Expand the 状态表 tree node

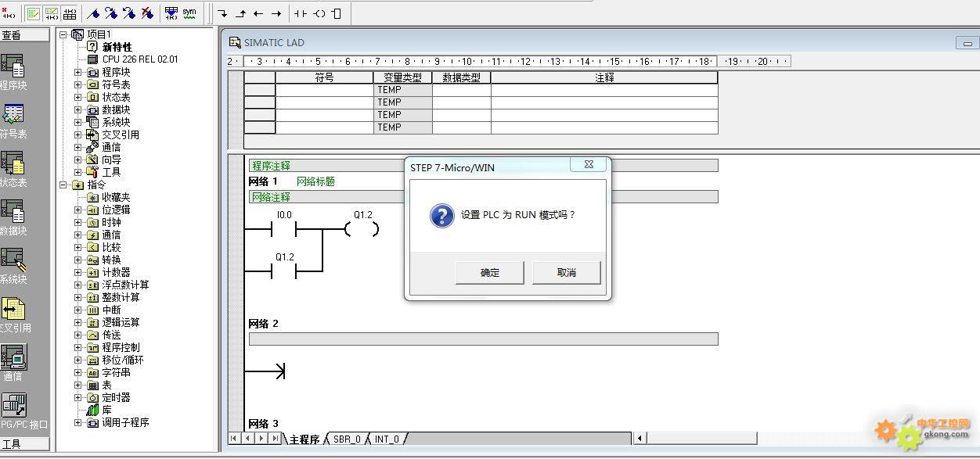tap(77, 97)
